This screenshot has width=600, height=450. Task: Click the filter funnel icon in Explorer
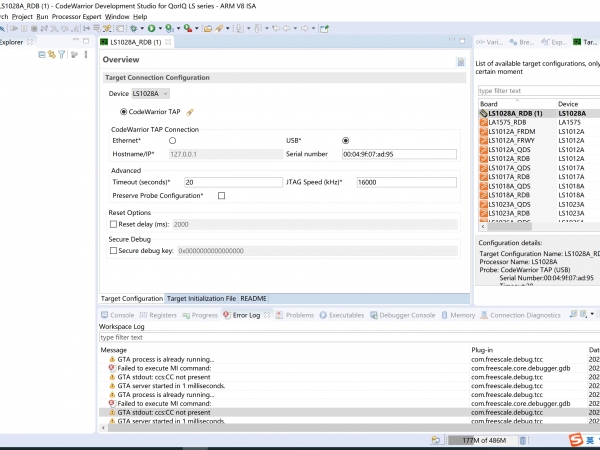(x=62, y=55)
